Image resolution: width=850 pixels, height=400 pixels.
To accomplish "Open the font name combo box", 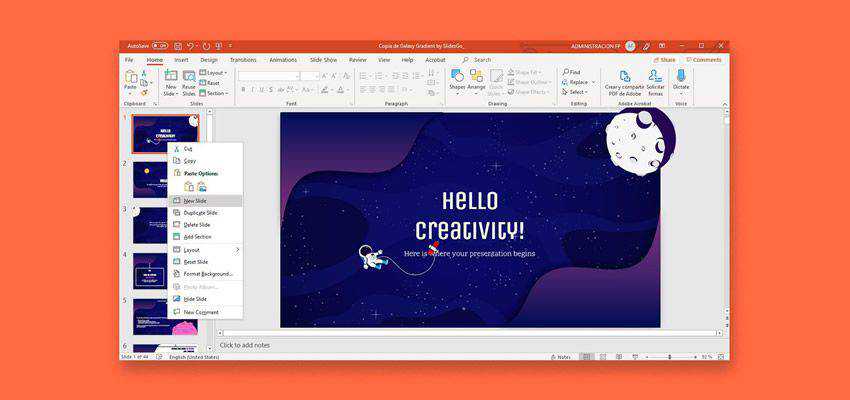I will (268, 76).
